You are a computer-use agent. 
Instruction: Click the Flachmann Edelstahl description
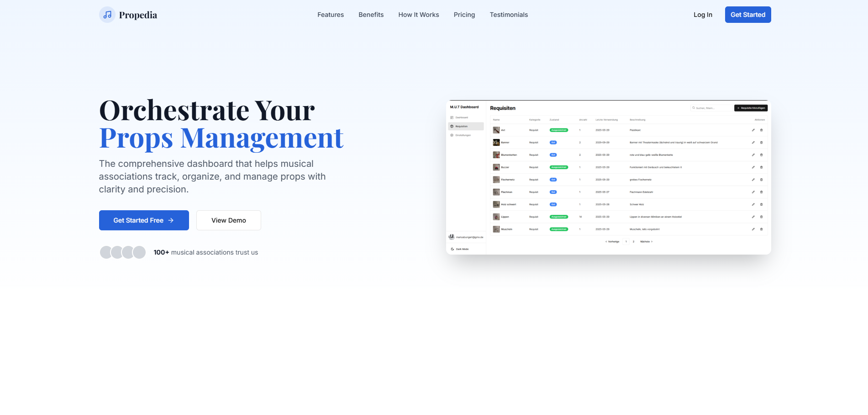pyautogui.click(x=642, y=192)
